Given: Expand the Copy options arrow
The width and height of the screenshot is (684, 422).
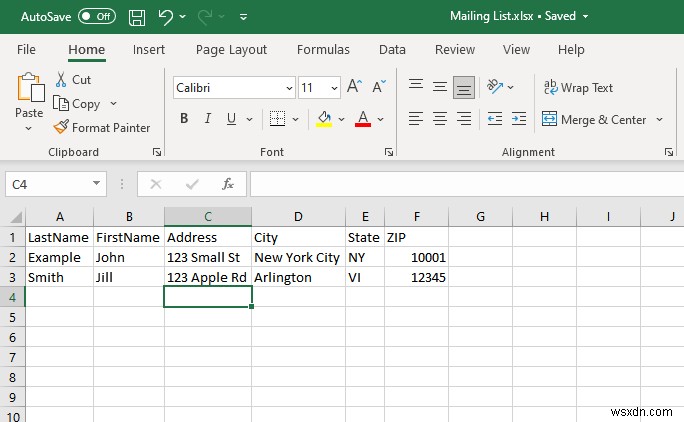Looking at the screenshot, I should pyautogui.click(x=113, y=103).
